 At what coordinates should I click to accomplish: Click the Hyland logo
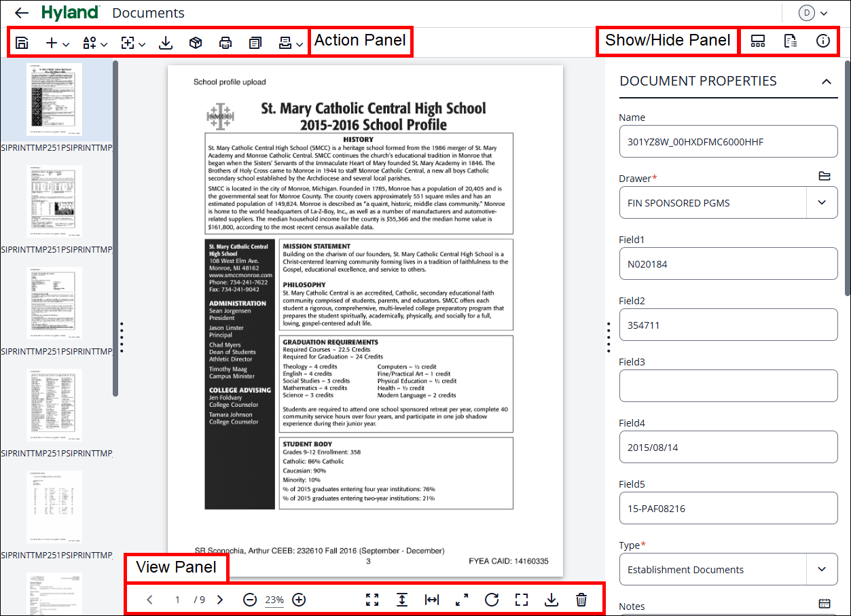click(70, 12)
